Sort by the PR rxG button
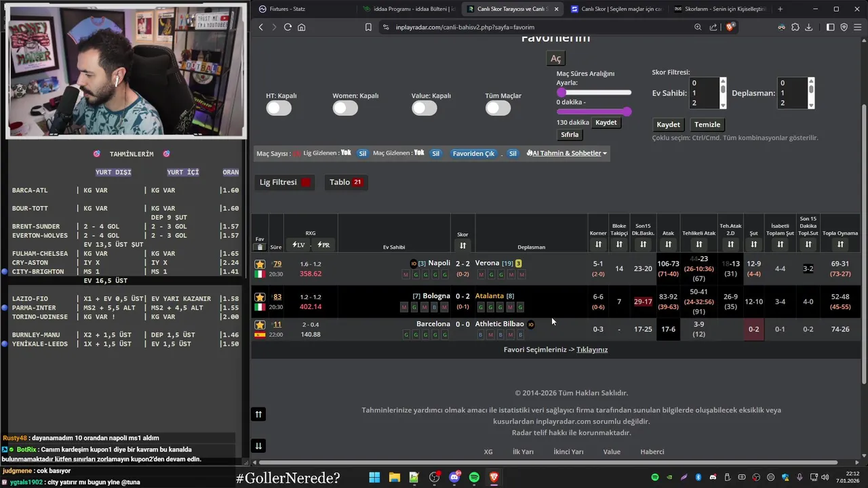 click(323, 245)
